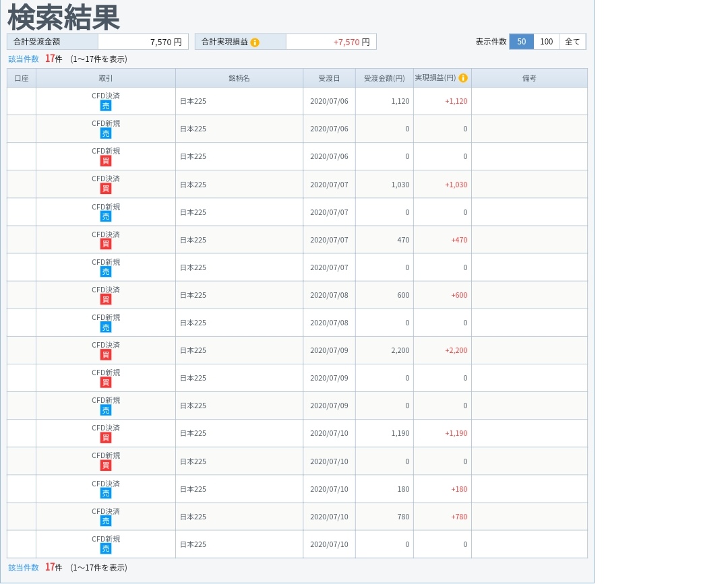The height and width of the screenshot is (584, 728).
Task: Click the 買 badge in the +1,190 row
Action: coord(106,438)
